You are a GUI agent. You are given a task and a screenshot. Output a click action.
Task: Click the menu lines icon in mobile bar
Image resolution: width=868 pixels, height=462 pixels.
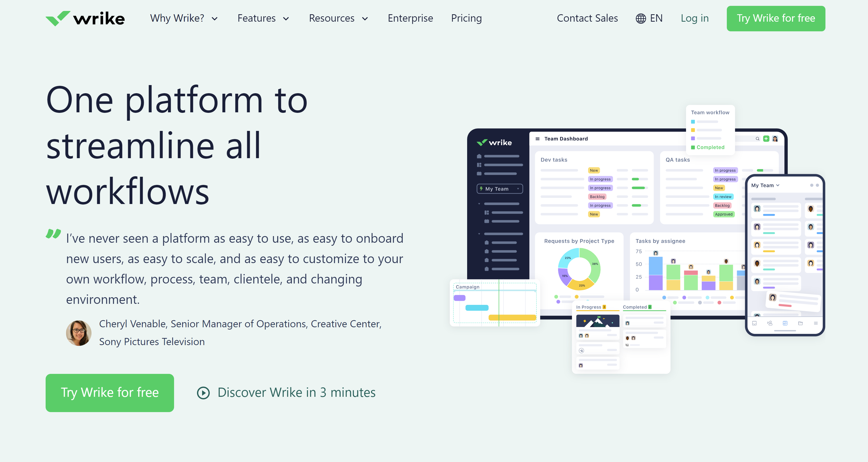click(816, 323)
